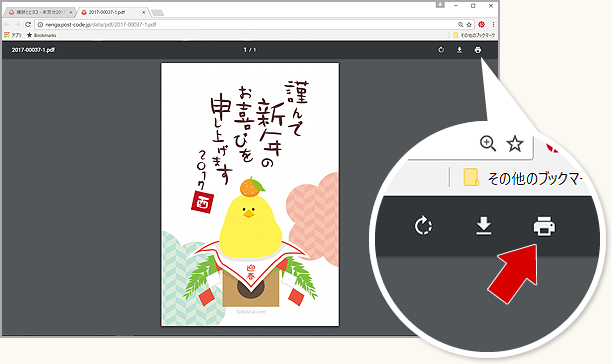Screen dimensions: 612x364
Task: Click the 2017-00037-1.pdf title in PDF toolbar
Action: [33, 50]
